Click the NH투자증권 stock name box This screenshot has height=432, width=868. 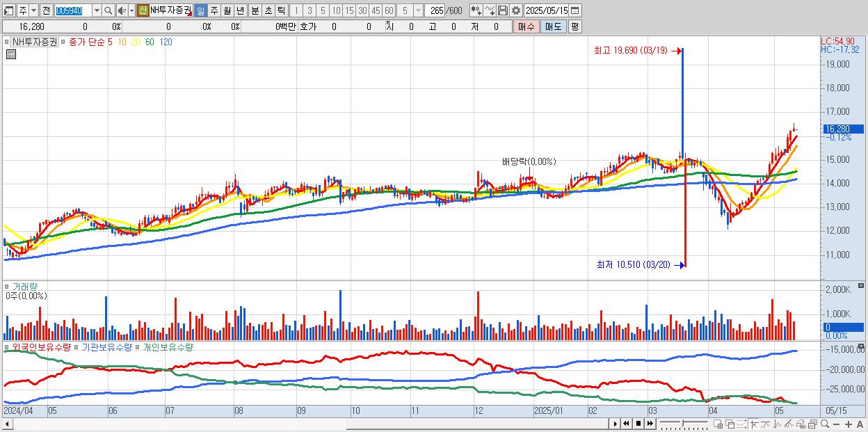pyautogui.click(x=171, y=10)
